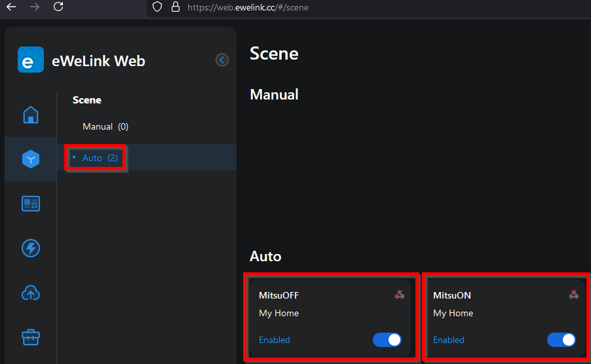Reload the page with browser refresh button
The image size is (591, 364).
click(58, 7)
